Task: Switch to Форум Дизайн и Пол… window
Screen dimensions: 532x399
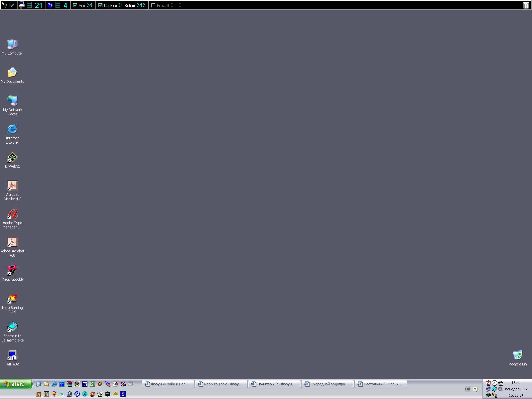Action: coord(168,384)
